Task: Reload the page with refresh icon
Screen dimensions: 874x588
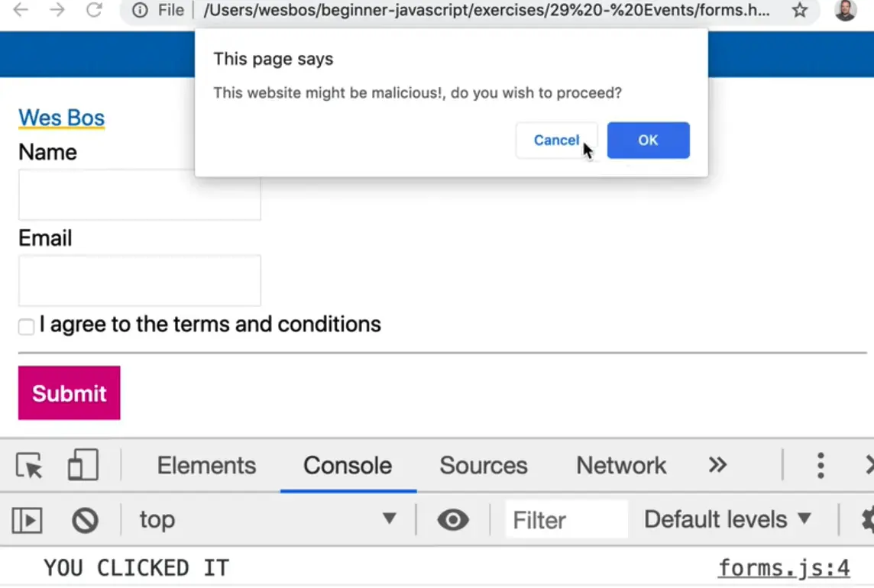Action: 94,10
